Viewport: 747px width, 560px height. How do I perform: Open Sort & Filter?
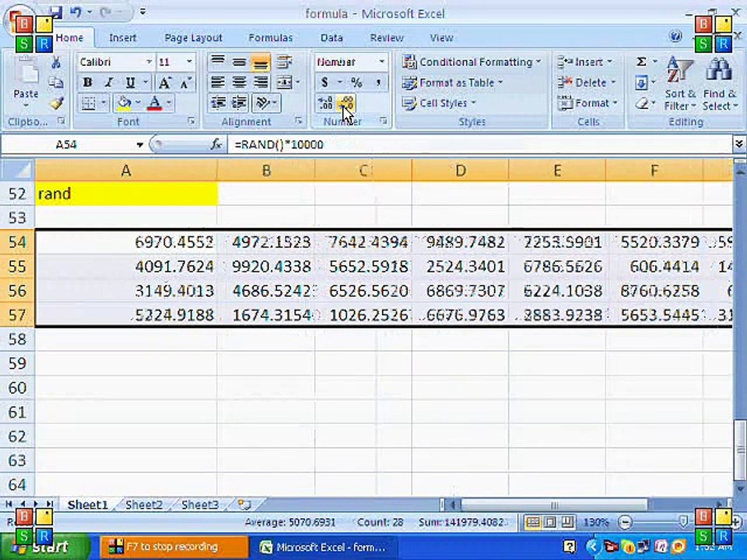pyautogui.click(x=680, y=84)
